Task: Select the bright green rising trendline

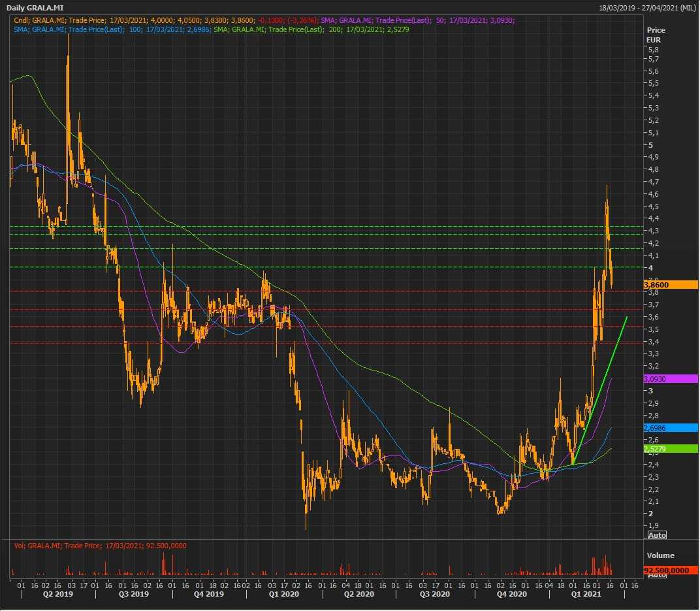Action: pyautogui.click(x=599, y=391)
